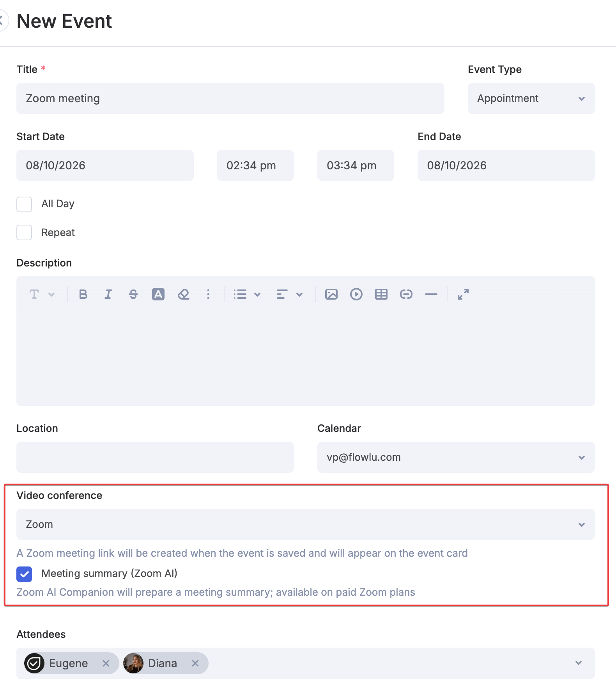Expand the text style dropdown arrow
Image resolution: width=616 pixels, height=696 pixels.
(x=51, y=295)
